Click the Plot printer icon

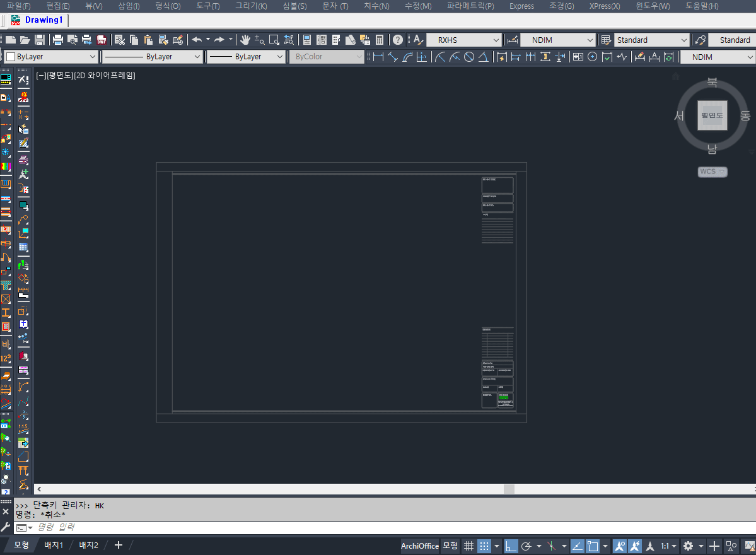point(58,40)
